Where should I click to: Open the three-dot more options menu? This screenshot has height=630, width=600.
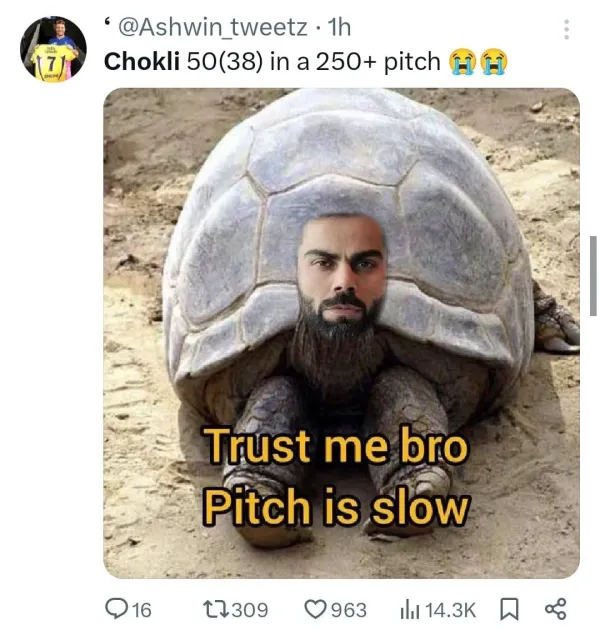pos(566,29)
